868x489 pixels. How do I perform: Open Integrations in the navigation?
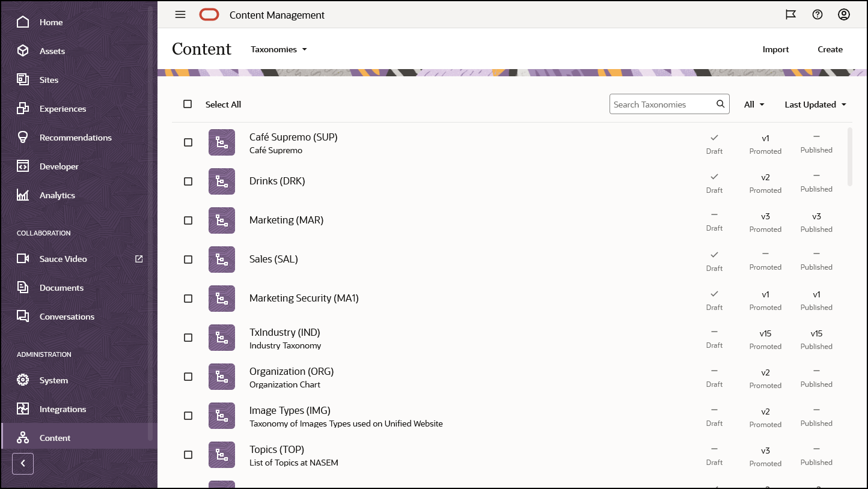[x=63, y=409]
